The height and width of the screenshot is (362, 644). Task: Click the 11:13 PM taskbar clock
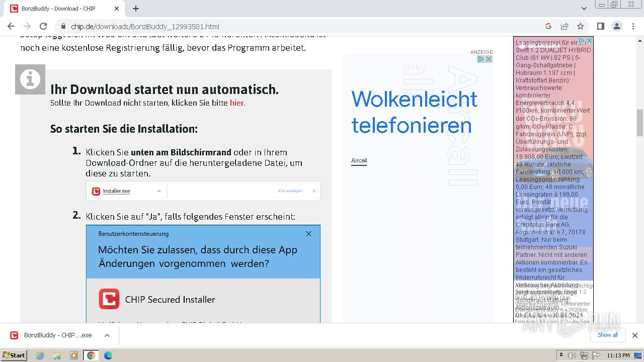(618, 355)
